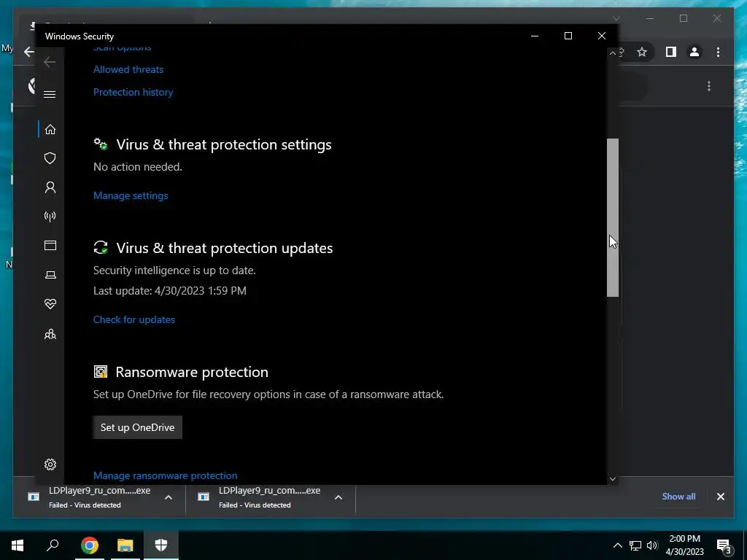Open Allowed threats link
Viewport: 747px width, 560px height.
[x=128, y=69]
